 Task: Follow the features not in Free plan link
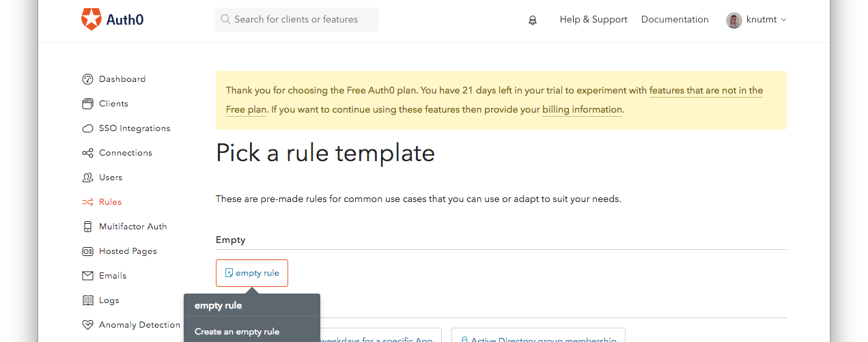click(706, 91)
